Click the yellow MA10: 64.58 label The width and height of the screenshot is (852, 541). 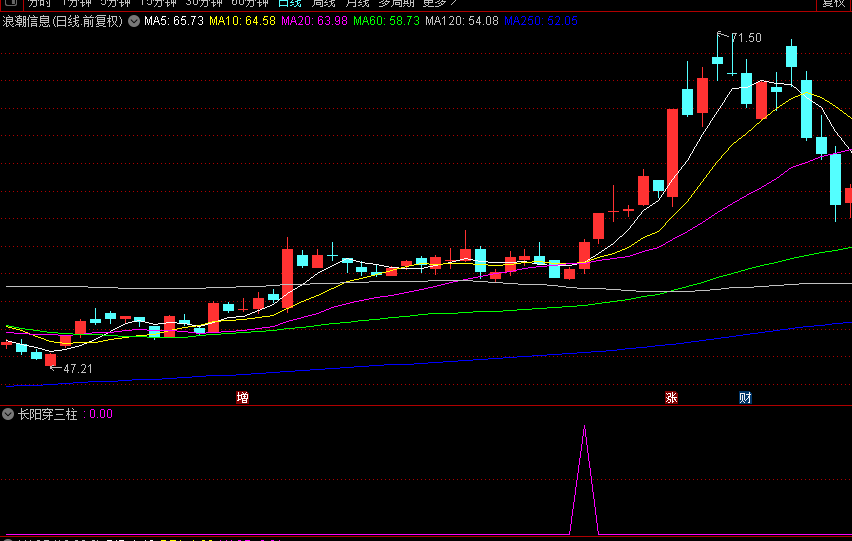pos(242,21)
